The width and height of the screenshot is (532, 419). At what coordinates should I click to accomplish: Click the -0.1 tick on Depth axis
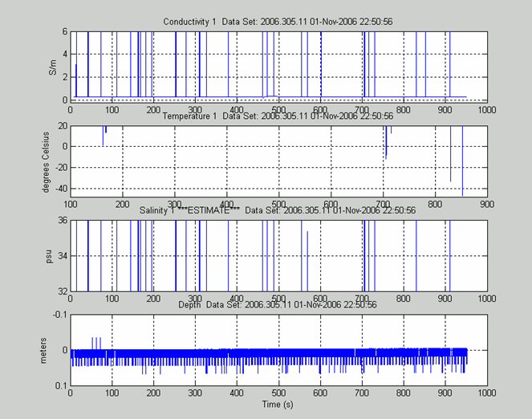pos(60,315)
